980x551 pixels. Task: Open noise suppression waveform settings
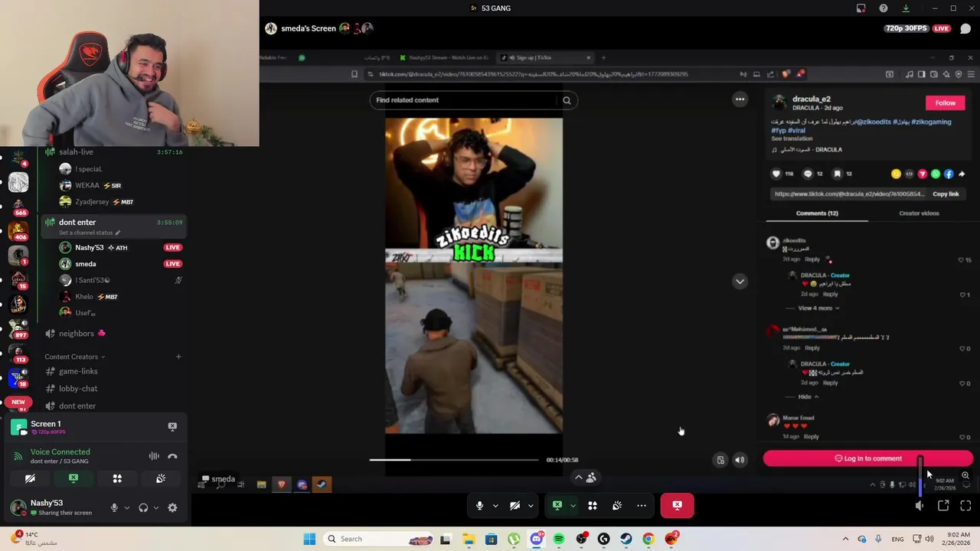[154, 456]
